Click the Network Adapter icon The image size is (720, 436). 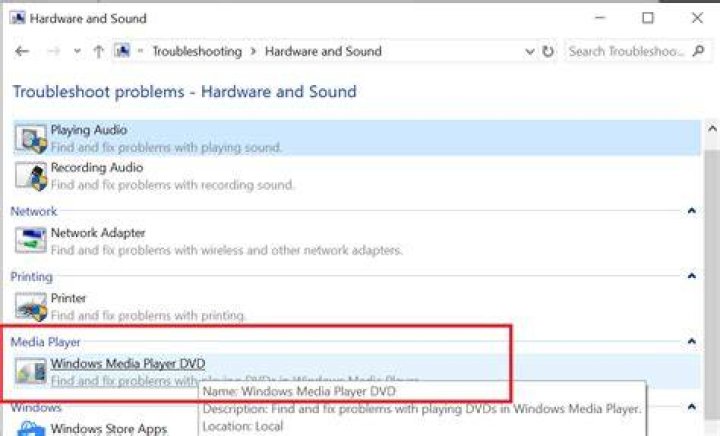tap(31, 240)
